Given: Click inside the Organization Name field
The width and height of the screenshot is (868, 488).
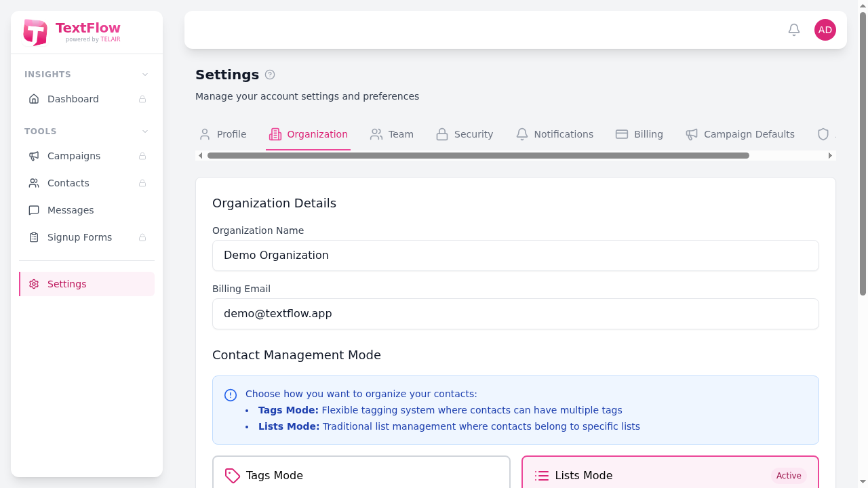Looking at the screenshot, I should [515, 256].
